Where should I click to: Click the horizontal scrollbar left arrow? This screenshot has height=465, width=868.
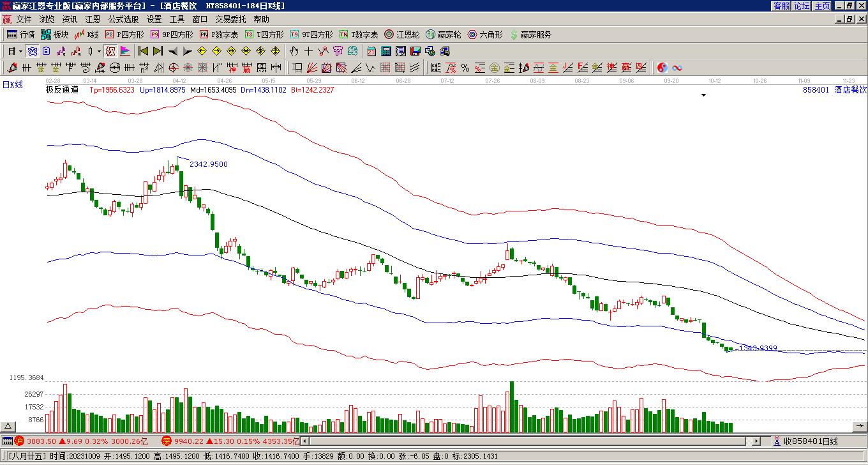305,441
